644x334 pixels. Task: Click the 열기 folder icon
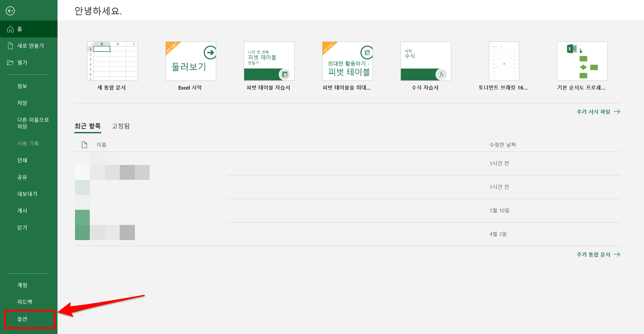pos(10,63)
